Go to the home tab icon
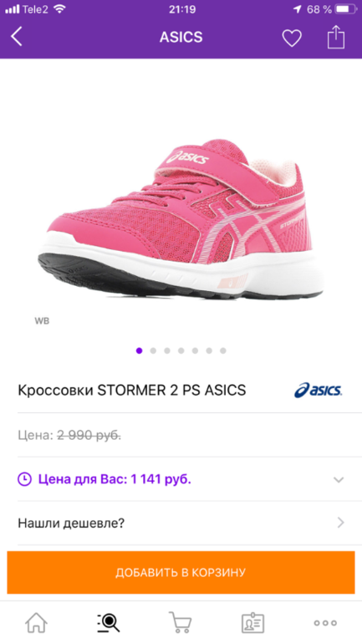362x644 pixels. (x=36, y=622)
